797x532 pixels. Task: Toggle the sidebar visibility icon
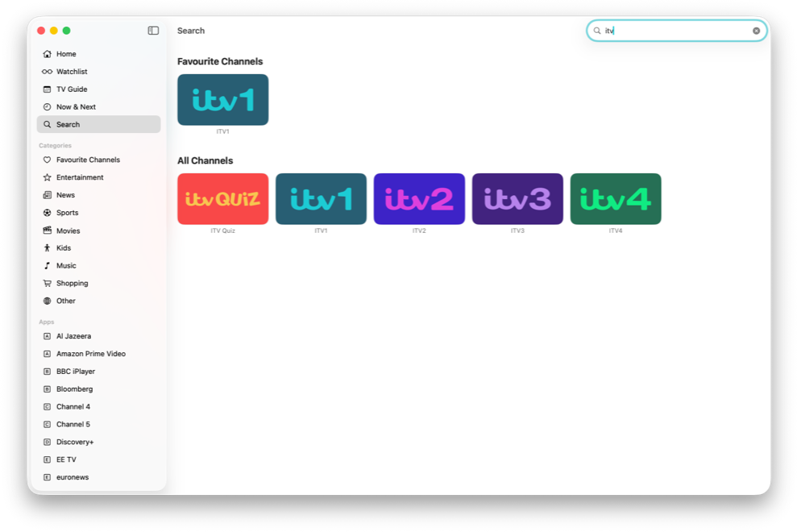[153, 31]
